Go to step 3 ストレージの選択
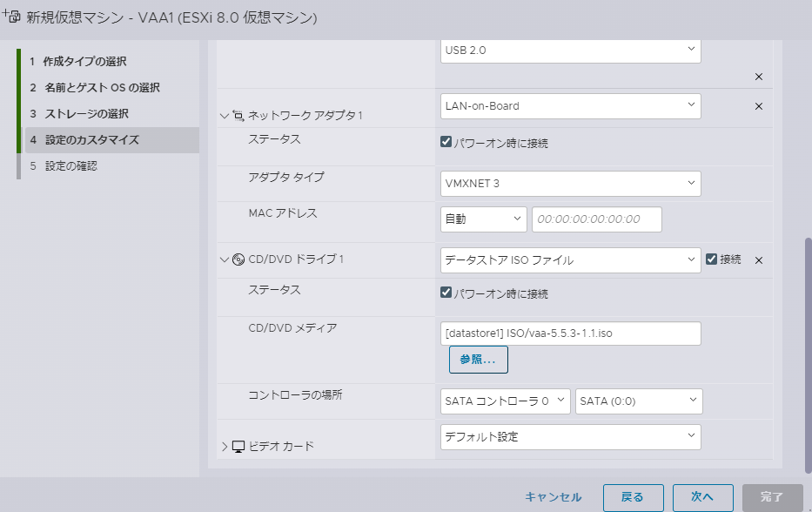The image size is (812, 512). click(86, 114)
